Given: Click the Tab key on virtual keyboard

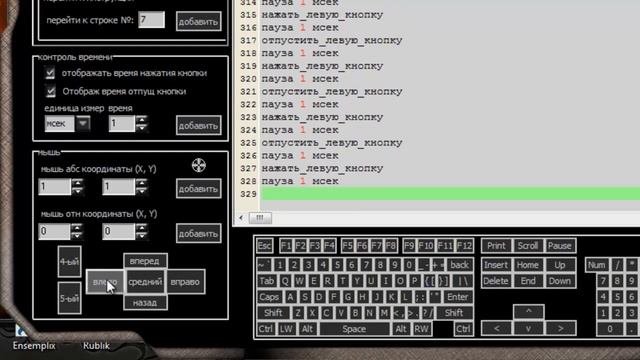Looking at the screenshot, I should pyautogui.click(x=267, y=281).
